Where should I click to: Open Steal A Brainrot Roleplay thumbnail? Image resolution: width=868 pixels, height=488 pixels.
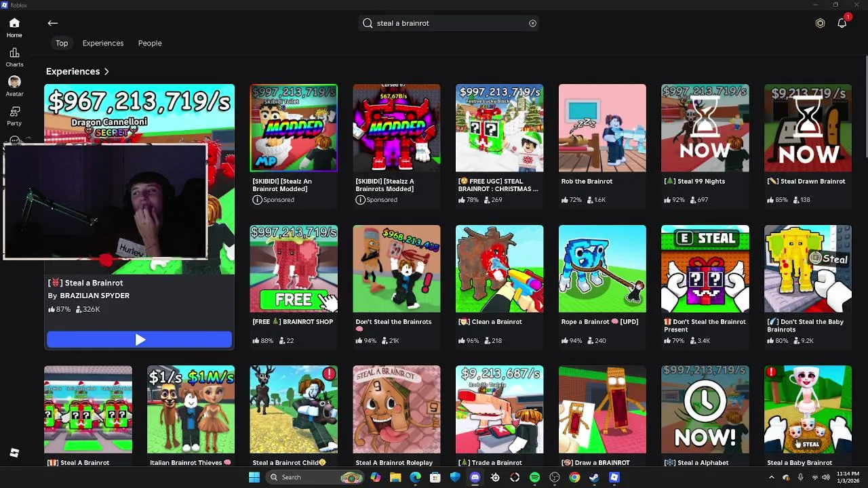tap(396, 409)
